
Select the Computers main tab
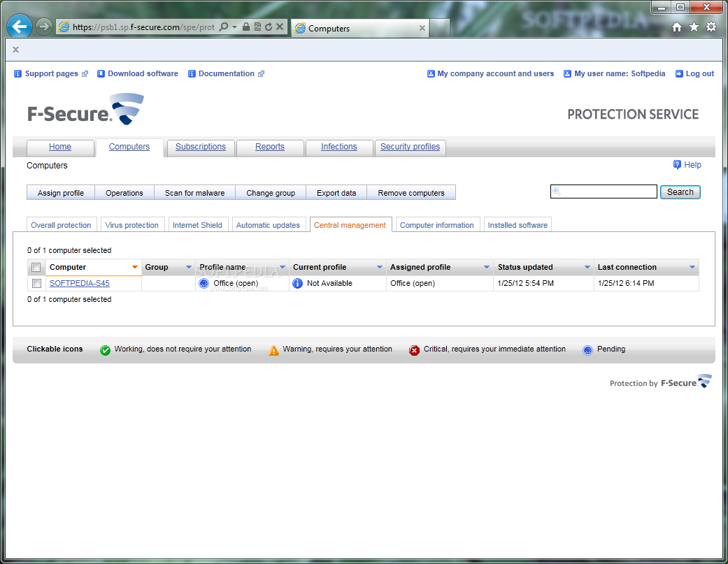tap(129, 147)
